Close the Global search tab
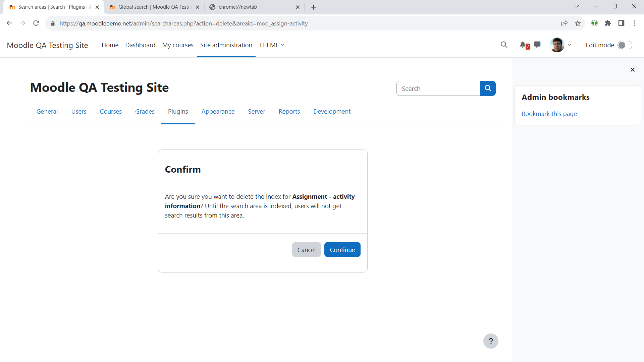The height and width of the screenshot is (362, 644). tap(197, 7)
